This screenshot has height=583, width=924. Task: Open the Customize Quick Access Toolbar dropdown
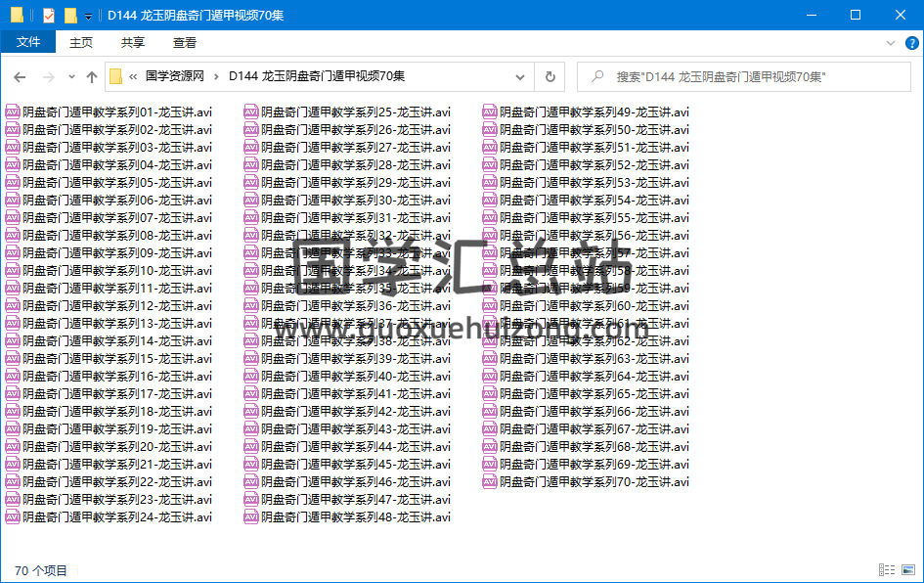88,16
